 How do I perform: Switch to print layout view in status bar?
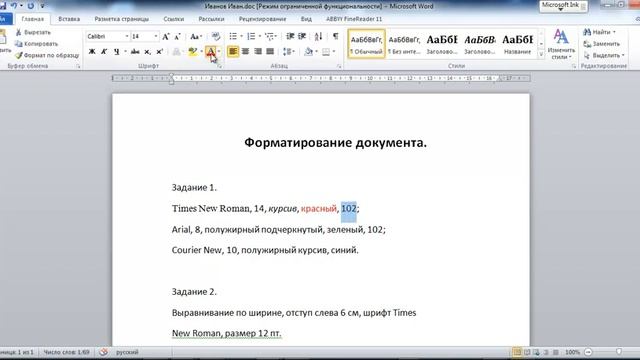517,352
